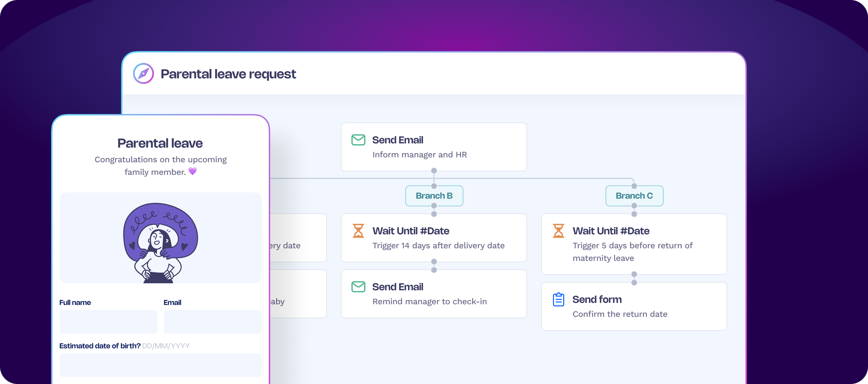
Task: Click the purple heart emoji in the form
Action: click(192, 171)
